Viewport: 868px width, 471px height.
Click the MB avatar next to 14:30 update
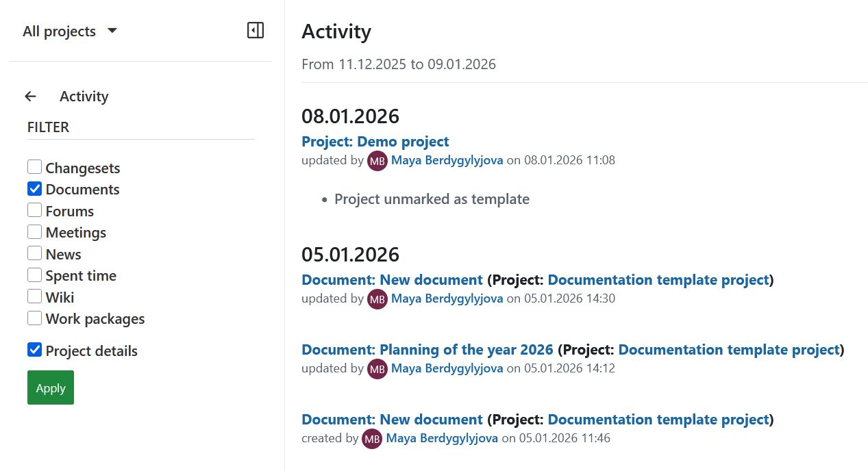[377, 298]
